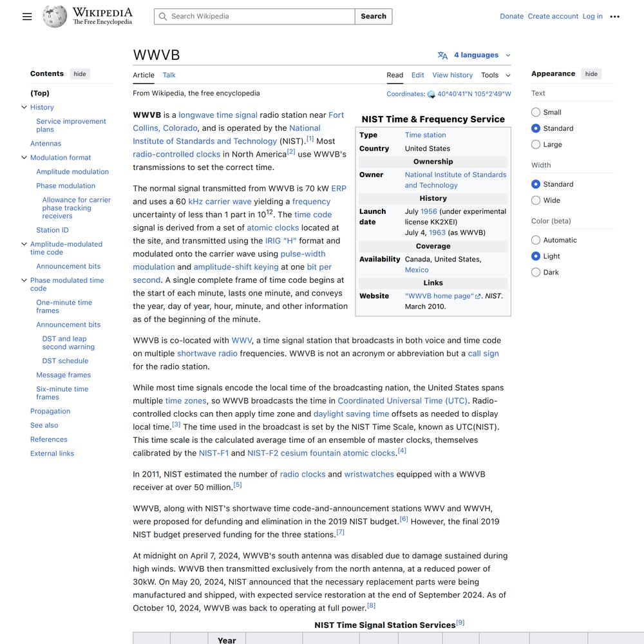Select Light color mode
The image size is (644, 644).
click(x=536, y=256)
